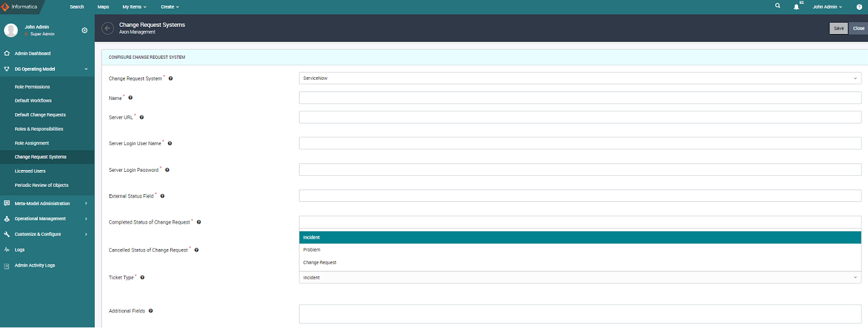Show help tooltip for Name field

click(x=130, y=98)
